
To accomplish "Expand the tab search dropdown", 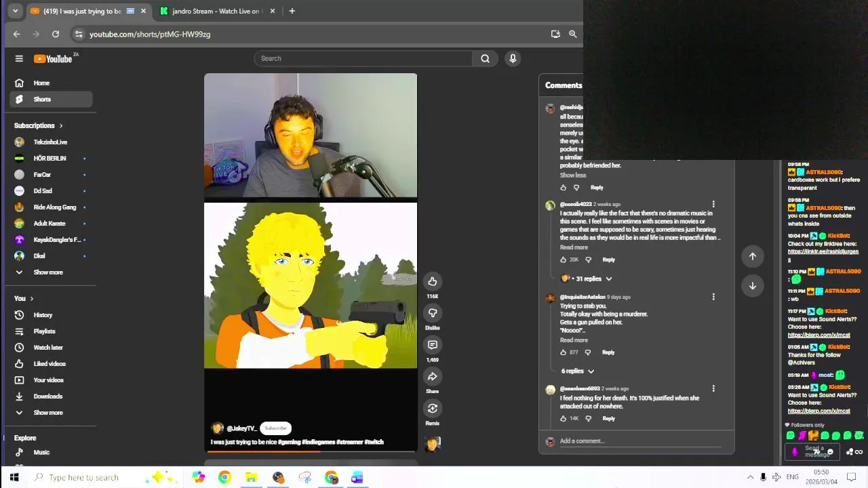I will [15, 11].
